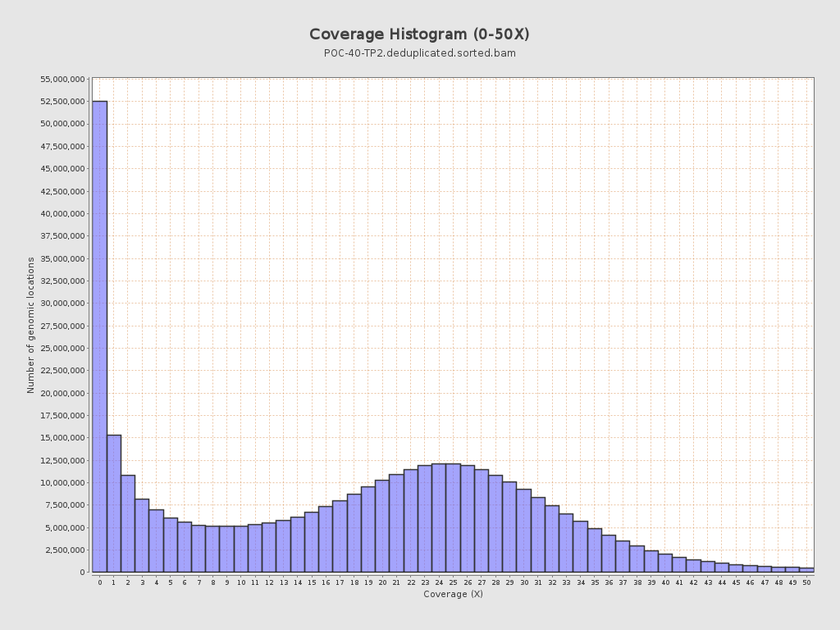Click the chart title Coverage Histogram (0-50X)

pos(419,34)
